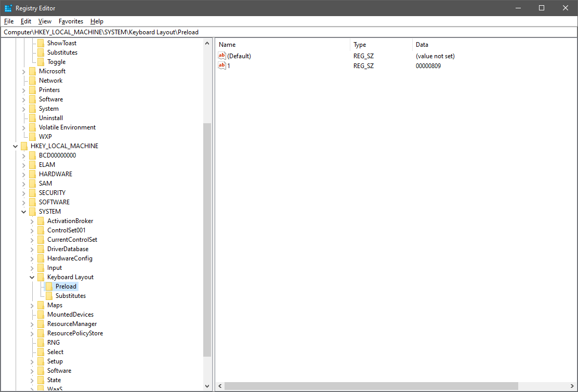Image resolution: width=578 pixels, height=392 pixels.
Task: Expand the Maps key
Action: click(32, 305)
